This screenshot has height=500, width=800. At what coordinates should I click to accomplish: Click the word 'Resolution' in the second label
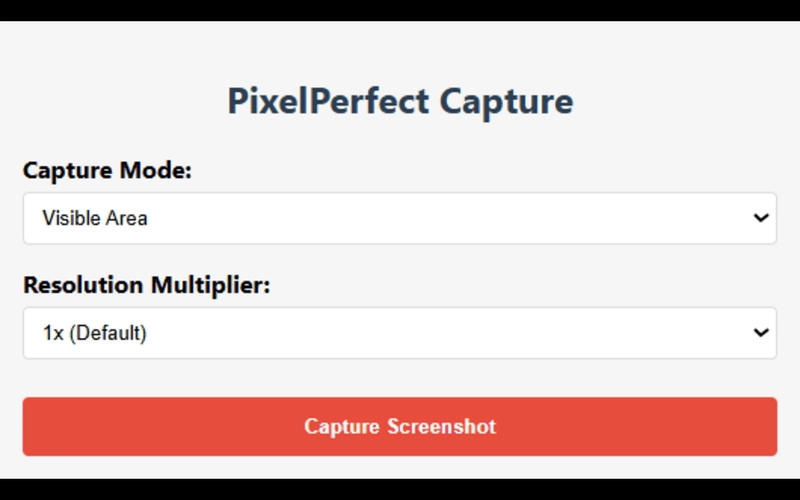point(83,285)
